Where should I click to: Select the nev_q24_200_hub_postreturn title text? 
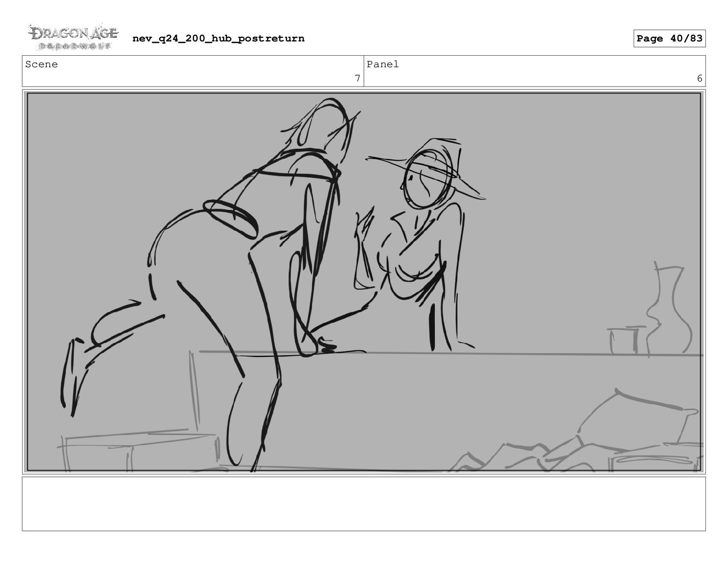point(218,38)
